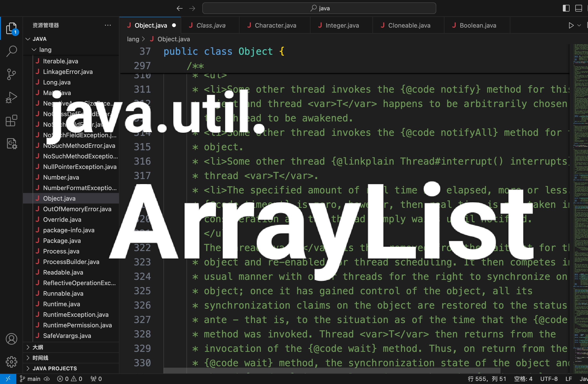The width and height of the screenshot is (588, 384).
Task: Open the Explorer view in the activity bar
Action: (12, 29)
